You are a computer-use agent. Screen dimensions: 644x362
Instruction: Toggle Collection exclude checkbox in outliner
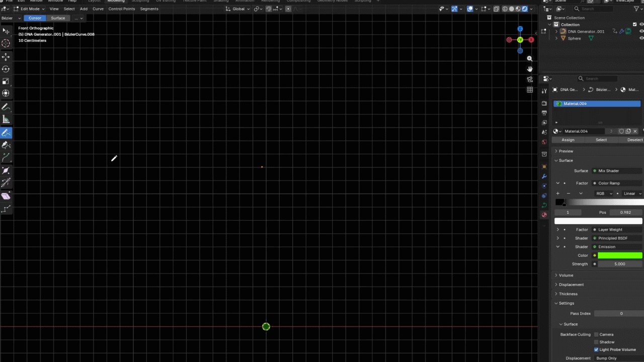click(633, 25)
